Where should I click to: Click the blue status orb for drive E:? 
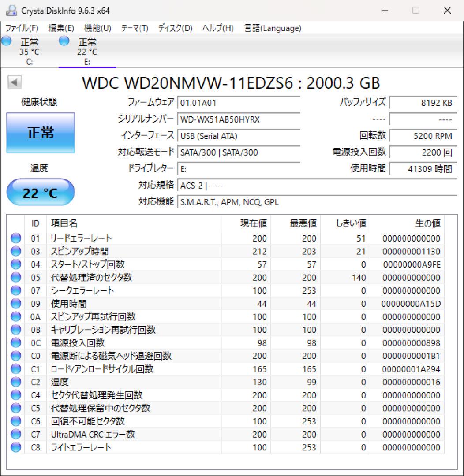click(64, 41)
